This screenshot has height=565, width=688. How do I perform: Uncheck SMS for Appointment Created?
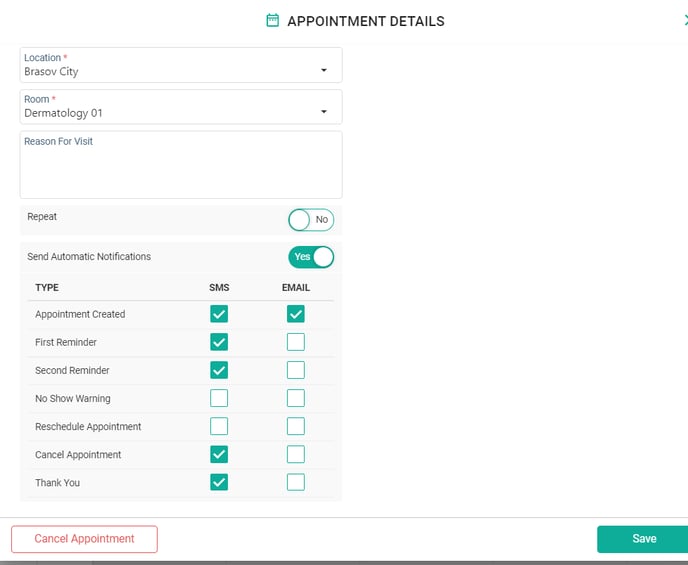pyautogui.click(x=219, y=314)
